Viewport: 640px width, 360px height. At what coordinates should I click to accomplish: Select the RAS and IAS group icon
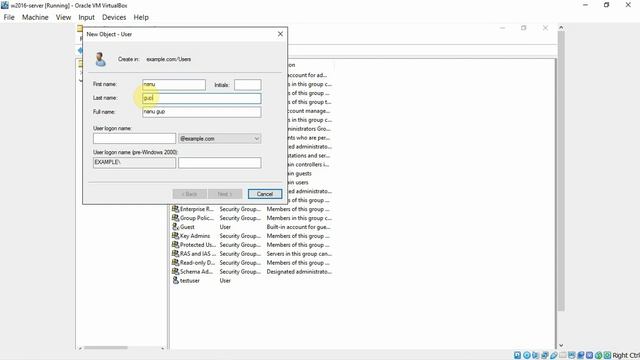176,254
